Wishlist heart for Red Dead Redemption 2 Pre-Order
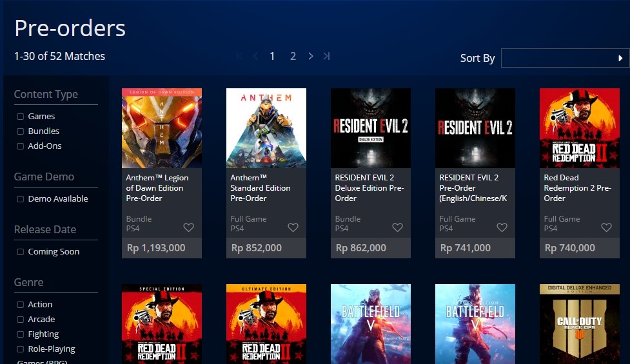Viewport: 630px width, 364px height. pyautogui.click(x=606, y=227)
